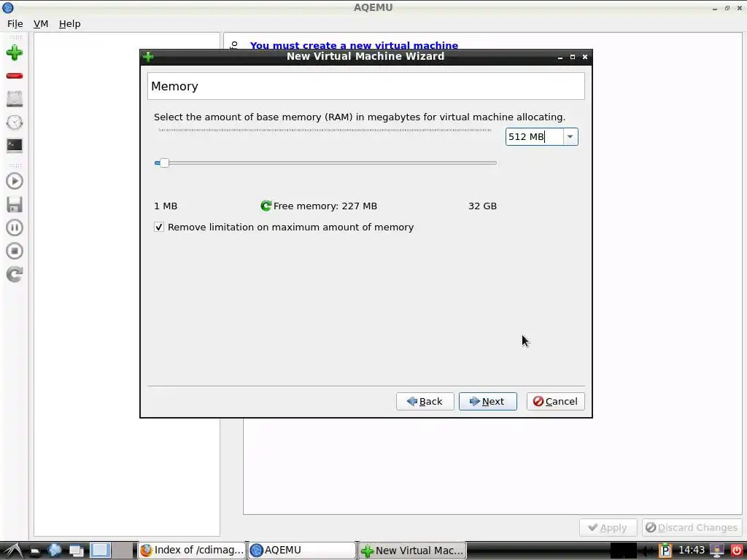The height and width of the screenshot is (560, 747).
Task: Click the memory slider handle
Action: 164,163
